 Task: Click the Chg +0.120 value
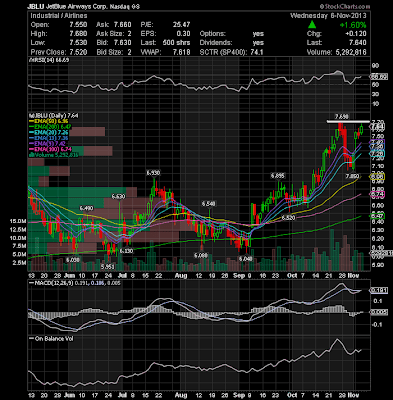356,34
